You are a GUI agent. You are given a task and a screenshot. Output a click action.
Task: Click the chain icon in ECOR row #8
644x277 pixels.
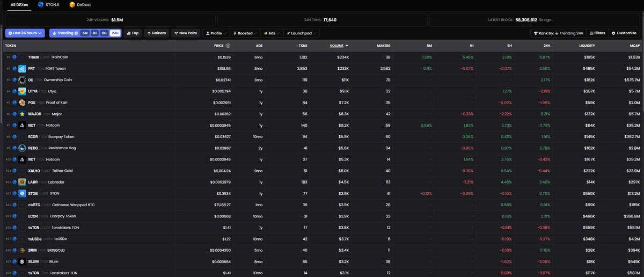(14, 136)
